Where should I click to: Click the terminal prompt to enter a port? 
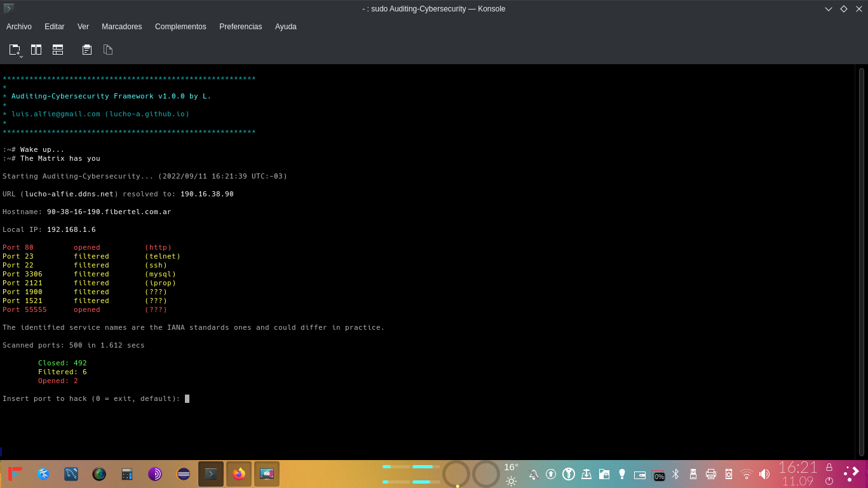coord(187,398)
